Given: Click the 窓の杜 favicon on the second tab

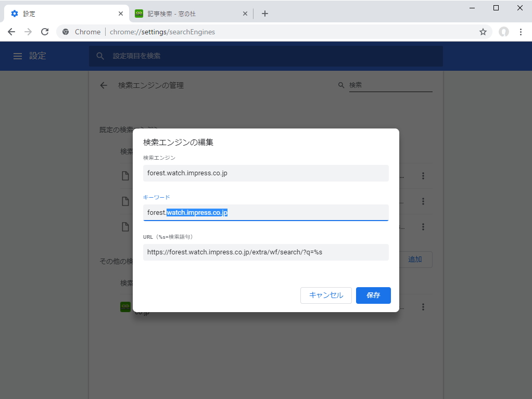Looking at the screenshot, I should tap(139, 13).
